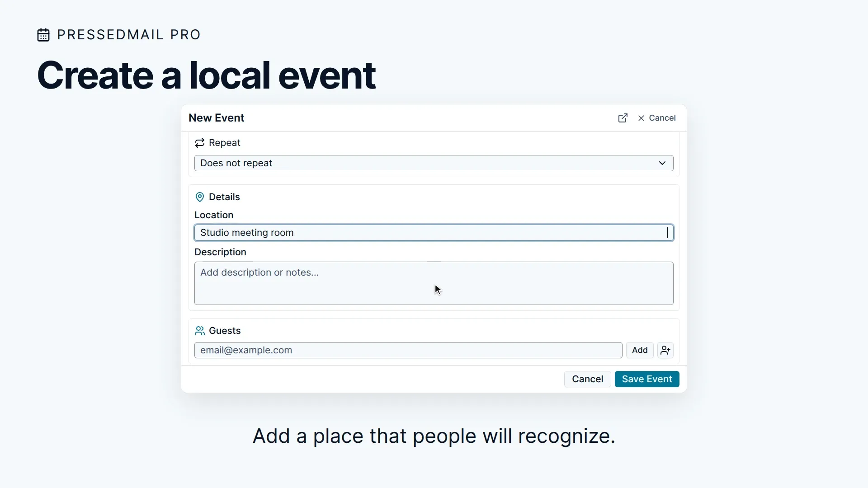Click the Add guest button
The image size is (868, 488).
pyautogui.click(x=640, y=350)
